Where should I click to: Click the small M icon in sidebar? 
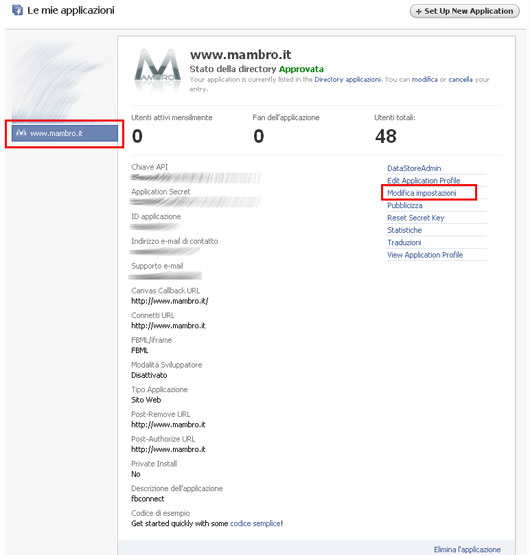pos(21,133)
